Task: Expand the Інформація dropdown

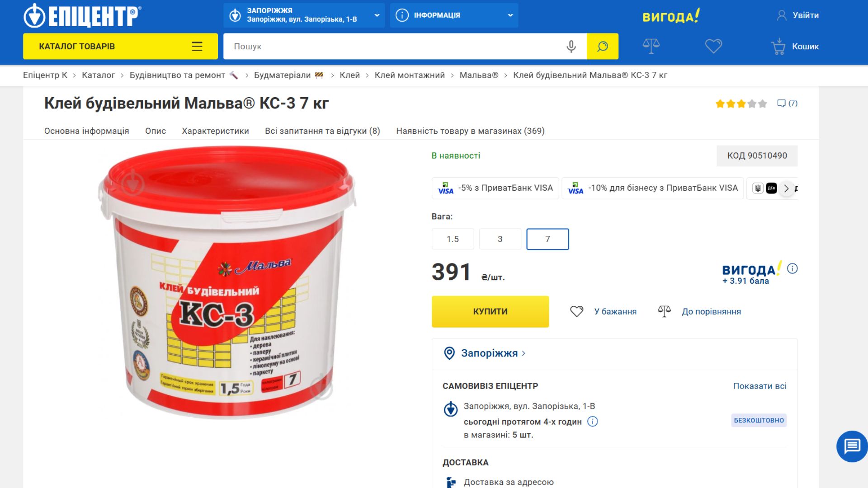Action: point(454,15)
